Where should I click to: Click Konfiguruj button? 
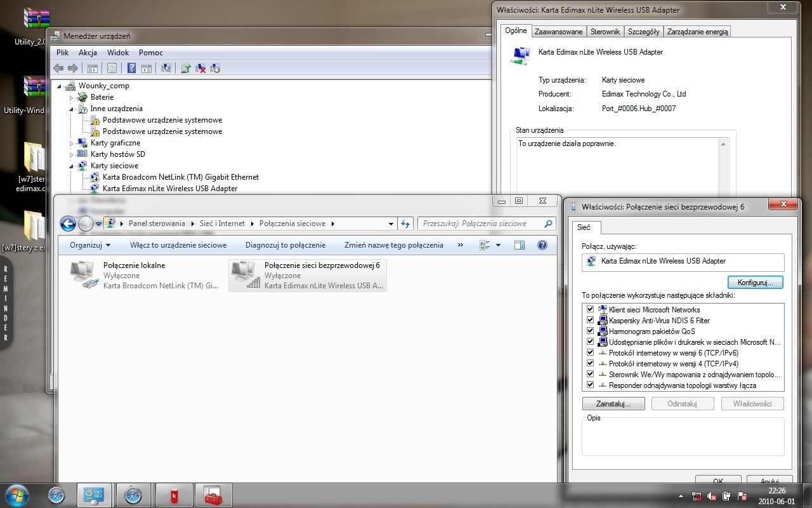755,283
